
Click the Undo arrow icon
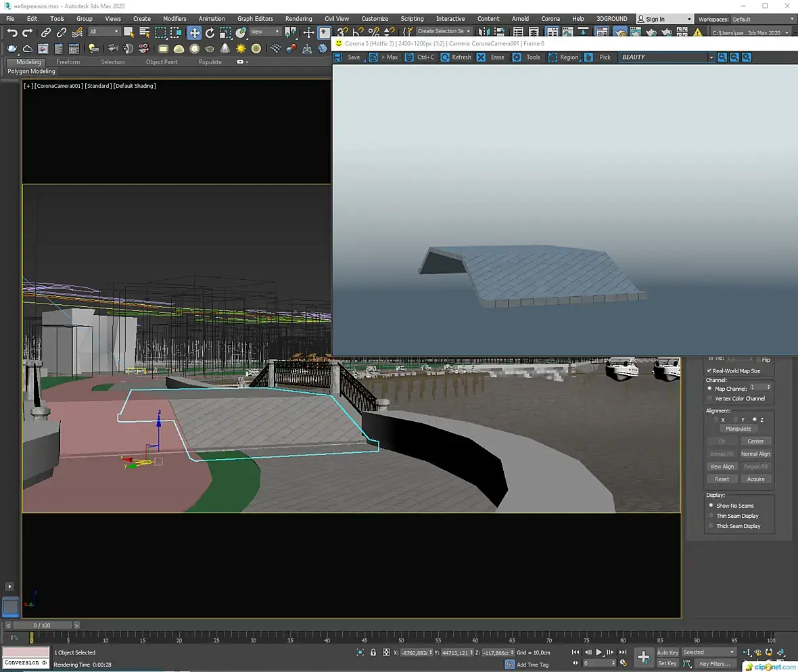point(12,32)
